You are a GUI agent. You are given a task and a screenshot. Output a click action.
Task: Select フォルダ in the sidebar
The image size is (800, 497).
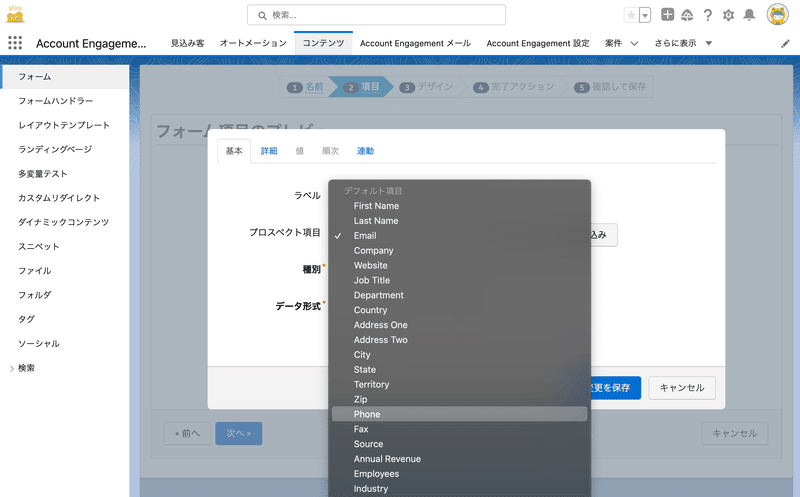coord(65,295)
